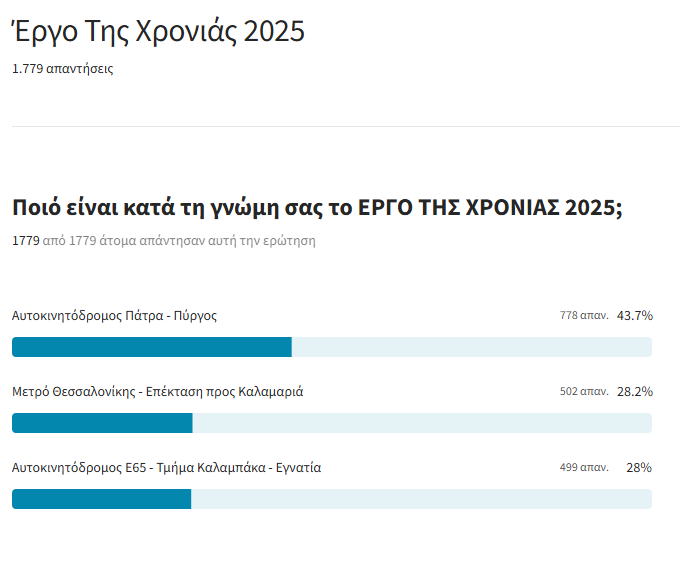Click the empty part of the Ε65 bar

(x=420, y=499)
